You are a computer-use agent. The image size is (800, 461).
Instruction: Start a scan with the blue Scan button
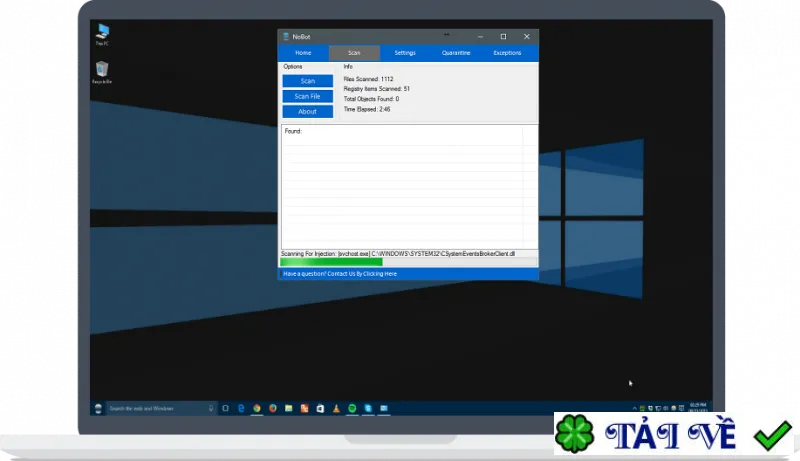point(308,81)
